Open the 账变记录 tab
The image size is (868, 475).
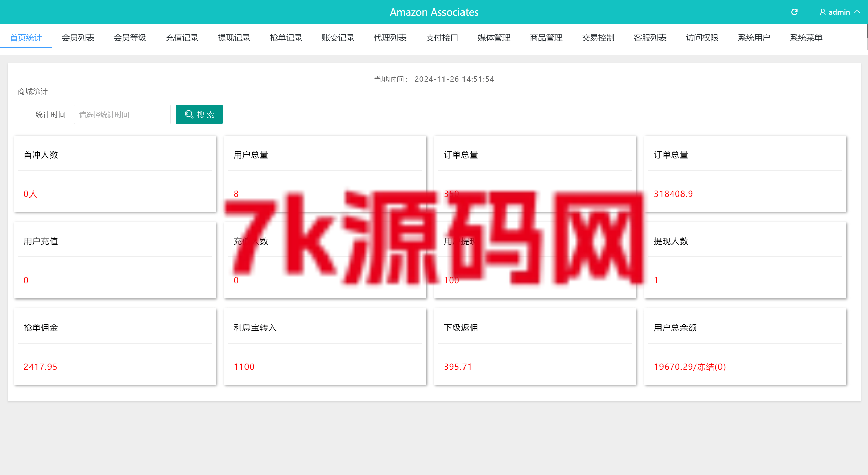click(338, 38)
